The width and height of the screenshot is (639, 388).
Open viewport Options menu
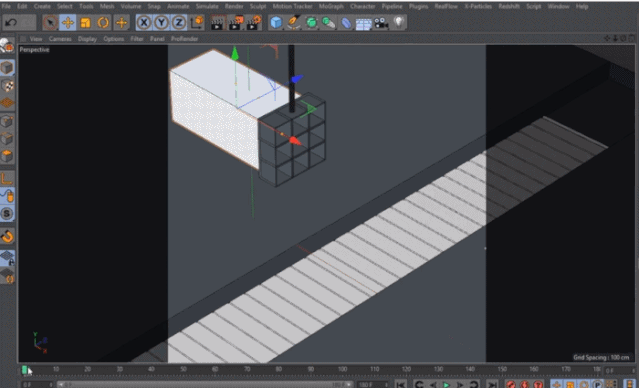point(114,39)
